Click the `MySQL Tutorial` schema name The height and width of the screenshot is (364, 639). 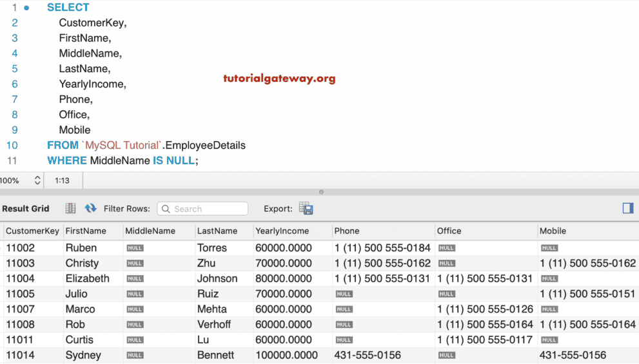(121, 146)
